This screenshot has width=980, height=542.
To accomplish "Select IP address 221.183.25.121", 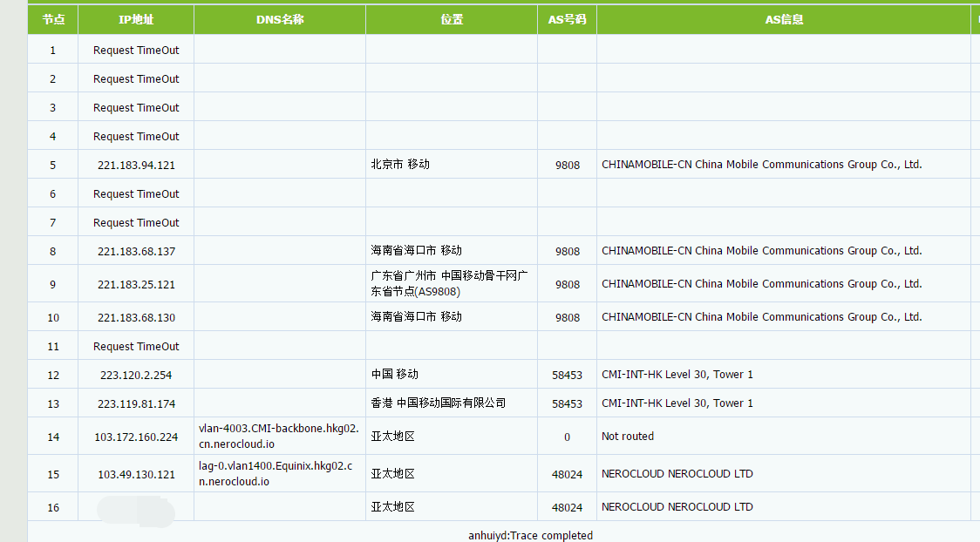I will [x=136, y=284].
